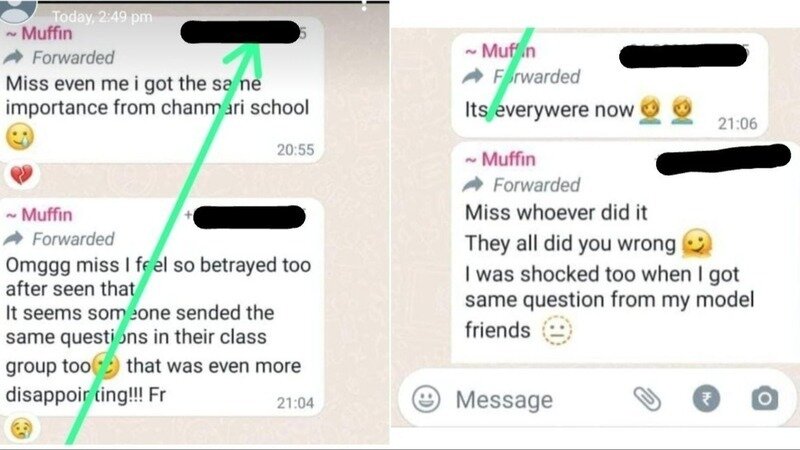Tap Muffin name above 'Omggg miss' message

pos(39,214)
